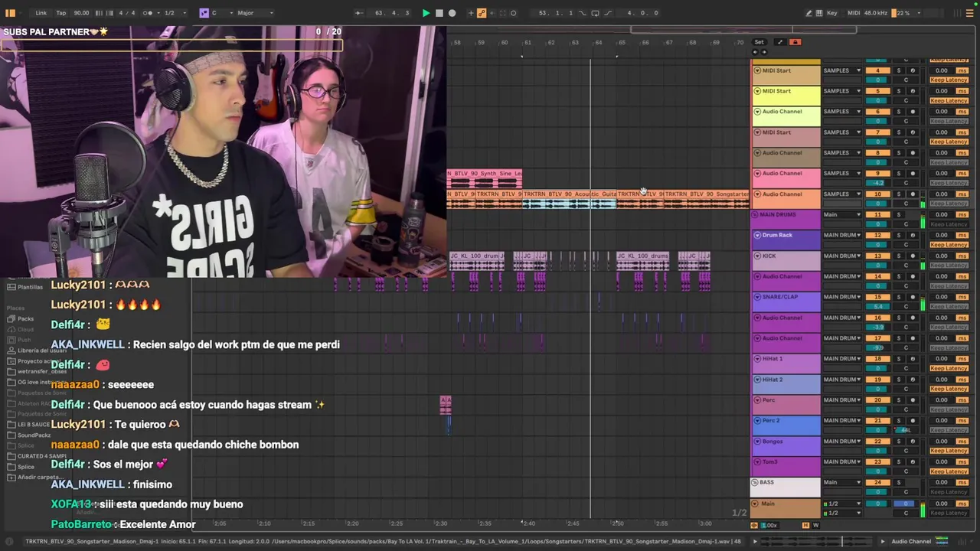Image resolution: width=980 pixels, height=551 pixels.
Task: Solo the SNARE/CLAP track
Action: [x=899, y=297]
